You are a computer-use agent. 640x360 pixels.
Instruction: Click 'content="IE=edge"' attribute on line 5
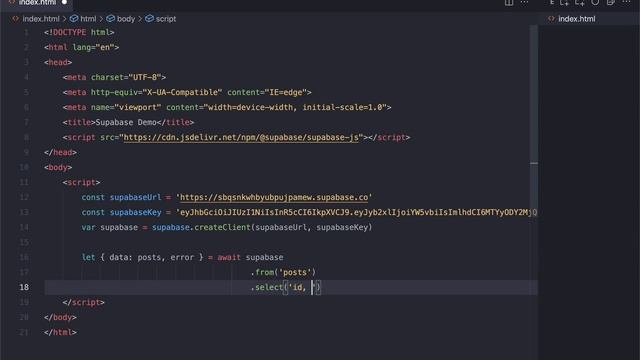tap(267, 93)
